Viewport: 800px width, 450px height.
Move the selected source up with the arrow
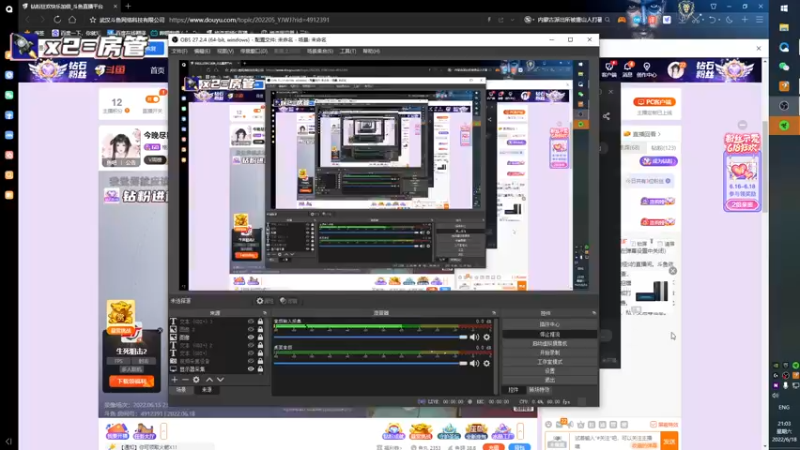(209, 380)
